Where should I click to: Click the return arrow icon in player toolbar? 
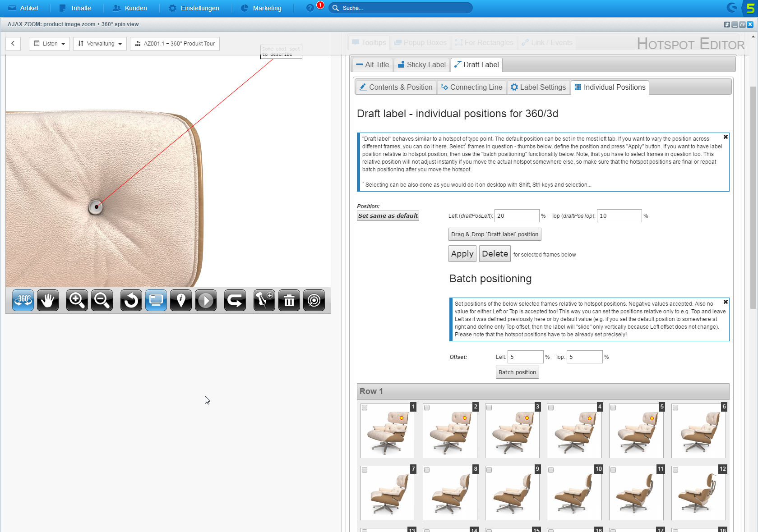click(235, 300)
